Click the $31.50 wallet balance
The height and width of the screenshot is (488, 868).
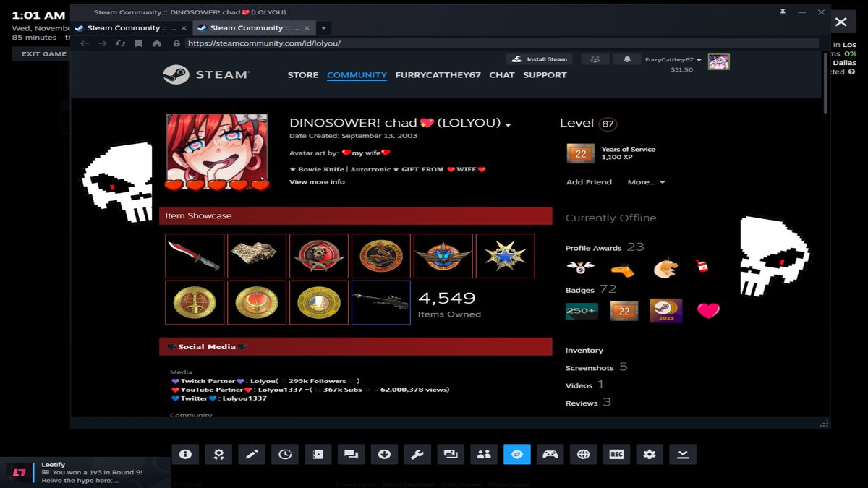[x=682, y=70]
